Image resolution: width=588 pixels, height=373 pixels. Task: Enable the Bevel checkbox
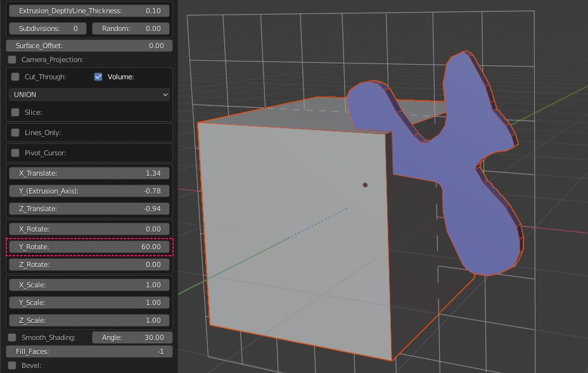pyautogui.click(x=12, y=365)
